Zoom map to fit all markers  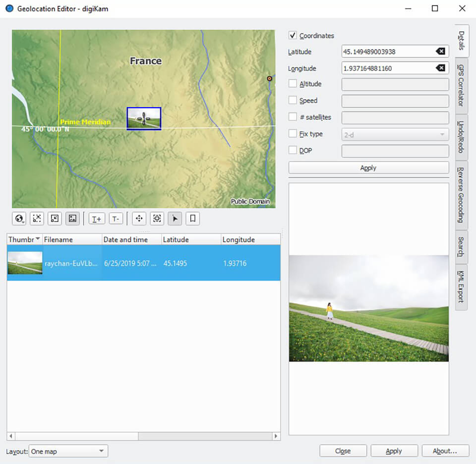(36, 218)
